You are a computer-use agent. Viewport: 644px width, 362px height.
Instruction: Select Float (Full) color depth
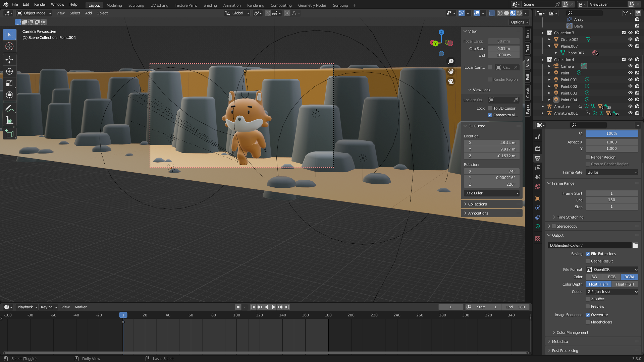(625, 284)
